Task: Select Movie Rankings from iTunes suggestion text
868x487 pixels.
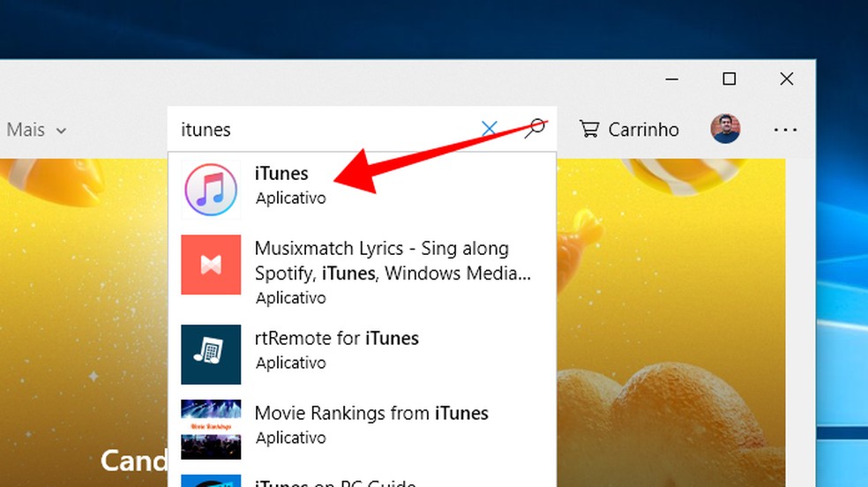Action: click(371, 424)
